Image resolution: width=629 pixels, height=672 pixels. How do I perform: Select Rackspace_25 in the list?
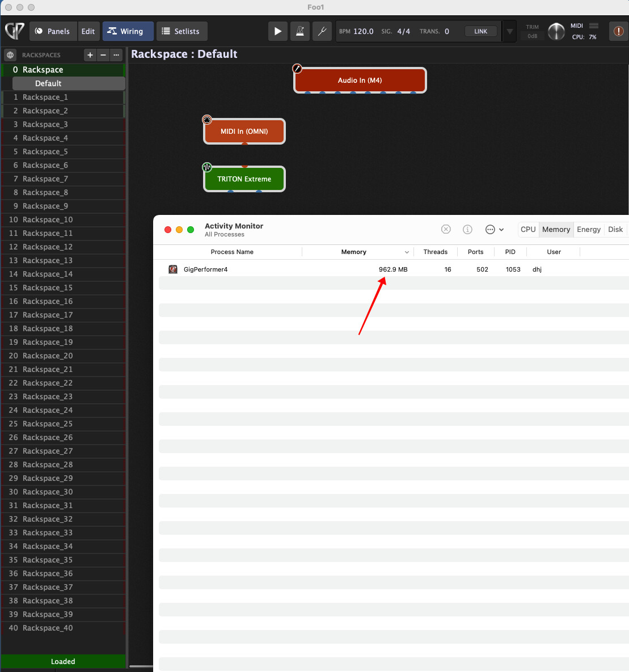point(64,424)
